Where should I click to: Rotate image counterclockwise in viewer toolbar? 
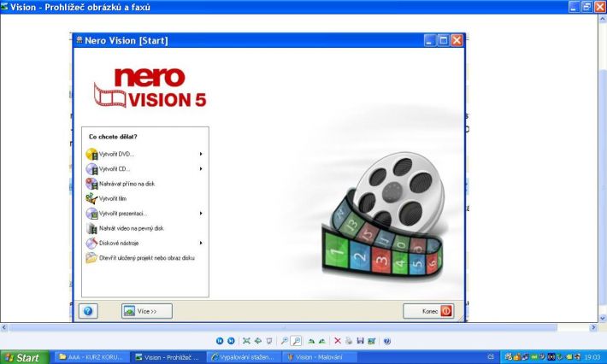(322, 341)
